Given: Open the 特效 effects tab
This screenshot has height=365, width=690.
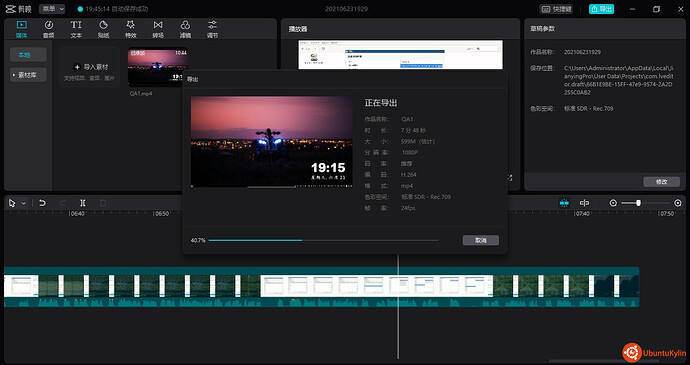Looking at the screenshot, I should pyautogui.click(x=131, y=29).
